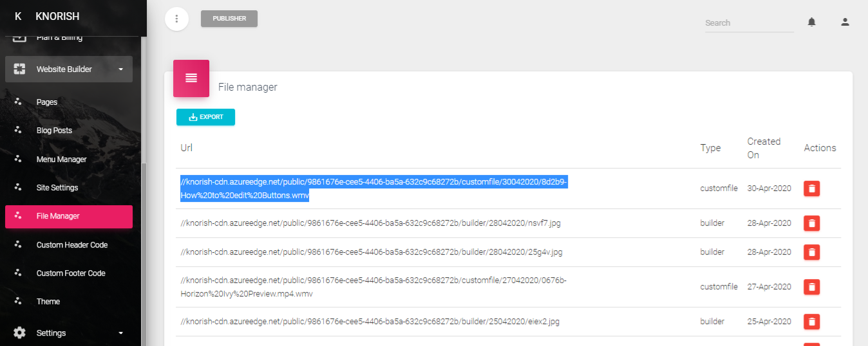Click the Created On column header

coord(764,148)
